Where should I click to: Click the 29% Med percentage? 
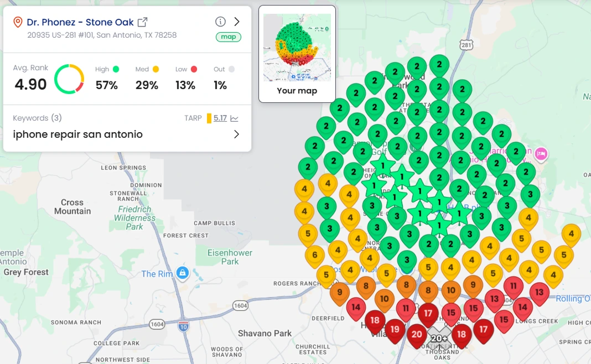[147, 85]
